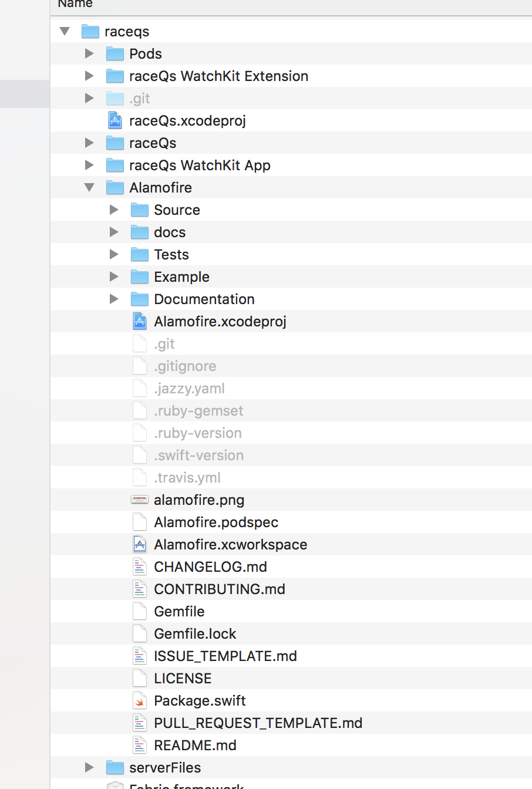Click the alamofire.png image thumbnail icon
Image resolution: width=532 pixels, height=789 pixels.
[x=139, y=500]
